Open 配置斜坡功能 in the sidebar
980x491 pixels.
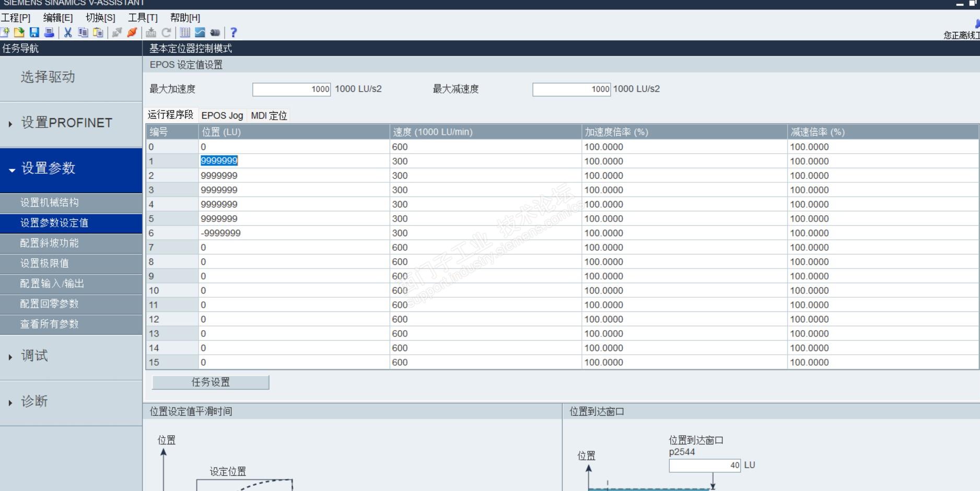(x=71, y=243)
